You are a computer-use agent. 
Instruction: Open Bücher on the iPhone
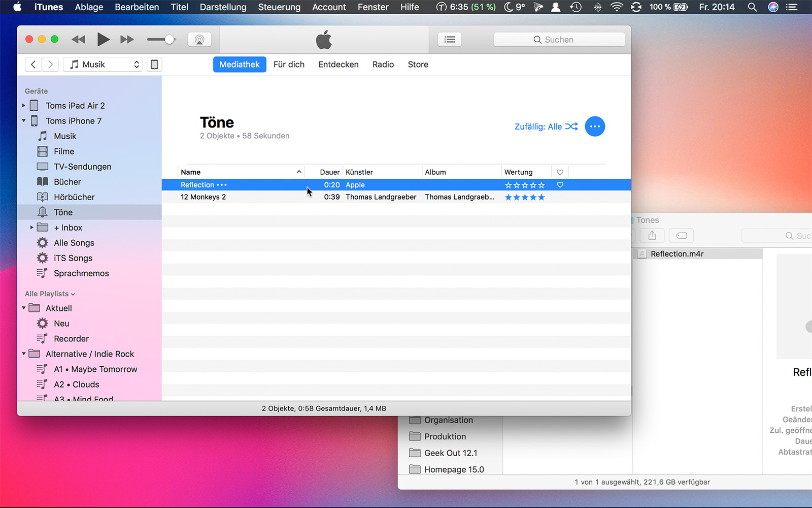coord(67,182)
